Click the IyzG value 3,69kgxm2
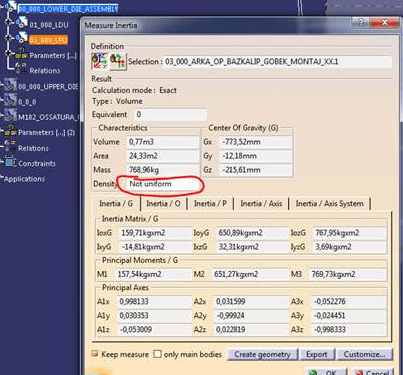The image size is (403, 375). coord(350,247)
